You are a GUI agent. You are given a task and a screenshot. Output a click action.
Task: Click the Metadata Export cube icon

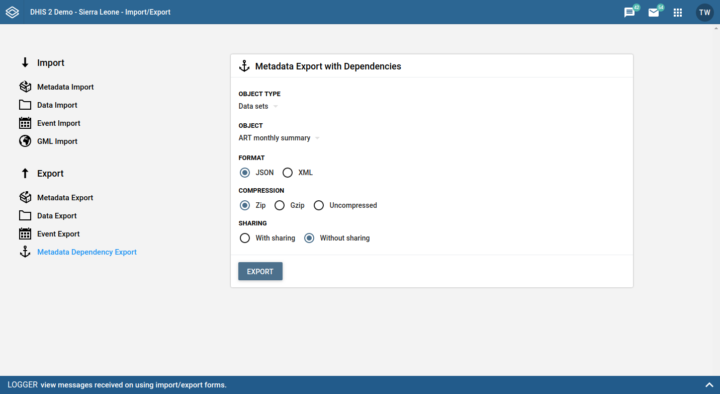pos(25,197)
